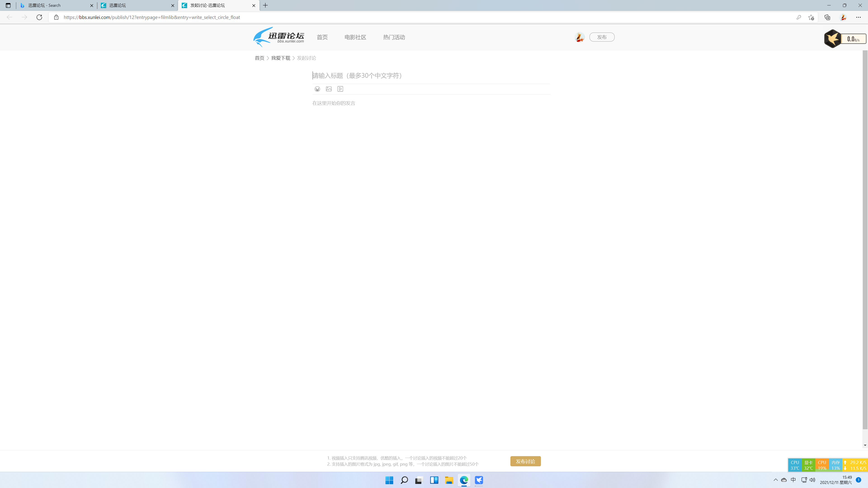Open the vertical tabs action menu
The width and height of the screenshot is (868, 488).
[x=8, y=5]
